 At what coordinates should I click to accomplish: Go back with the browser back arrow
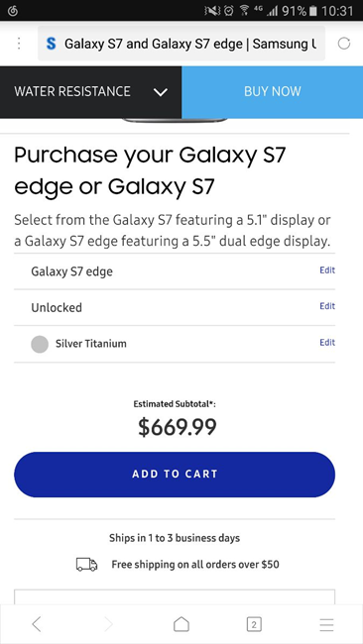[36, 624]
